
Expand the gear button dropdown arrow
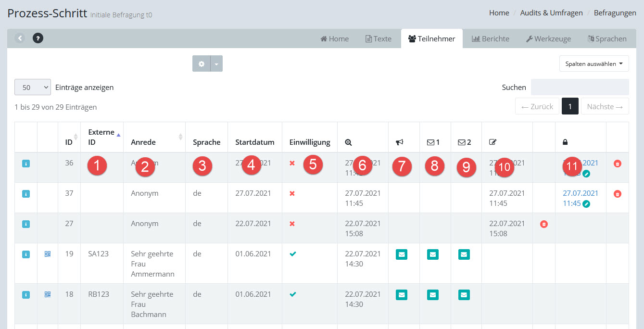point(216,64)
